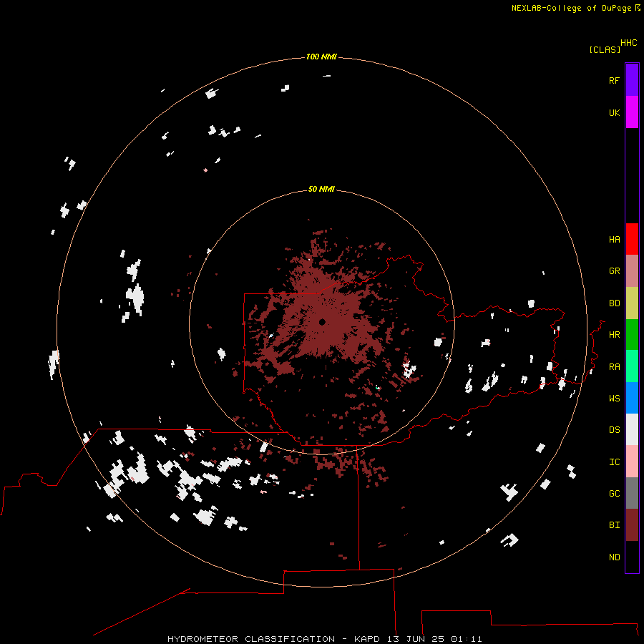Click the HHC title above legend
The width and height of the screenshot is (644, 644).
628,43
